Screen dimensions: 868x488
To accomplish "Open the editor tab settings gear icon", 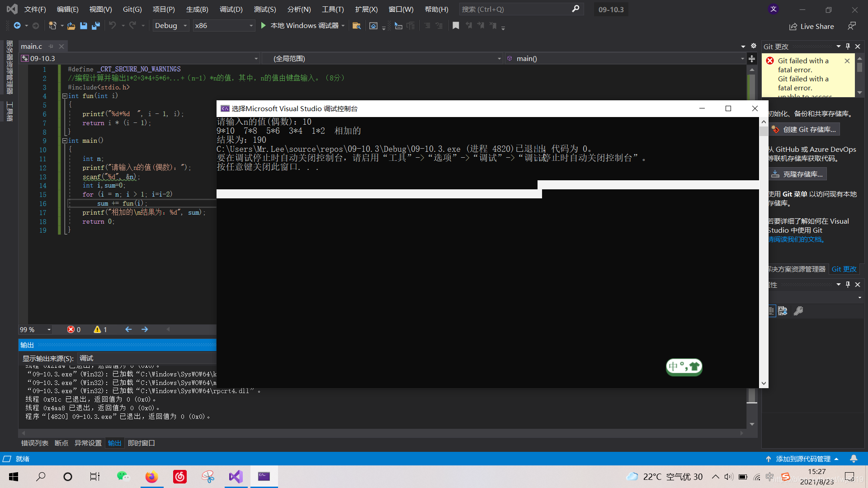I will pyautogui.click(x=753, y=46).
